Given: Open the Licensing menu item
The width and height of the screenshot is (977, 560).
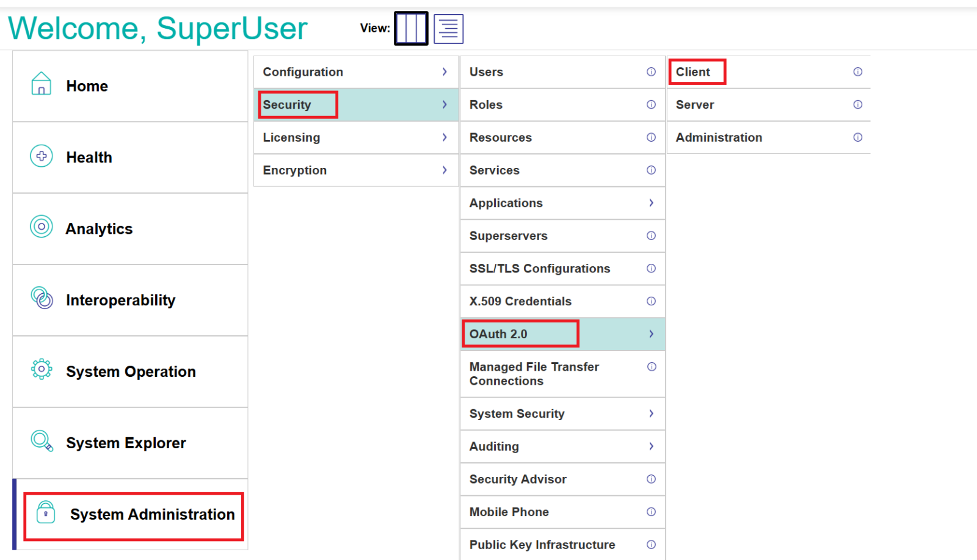Looking at the screenshot, I should pos(291,137).
